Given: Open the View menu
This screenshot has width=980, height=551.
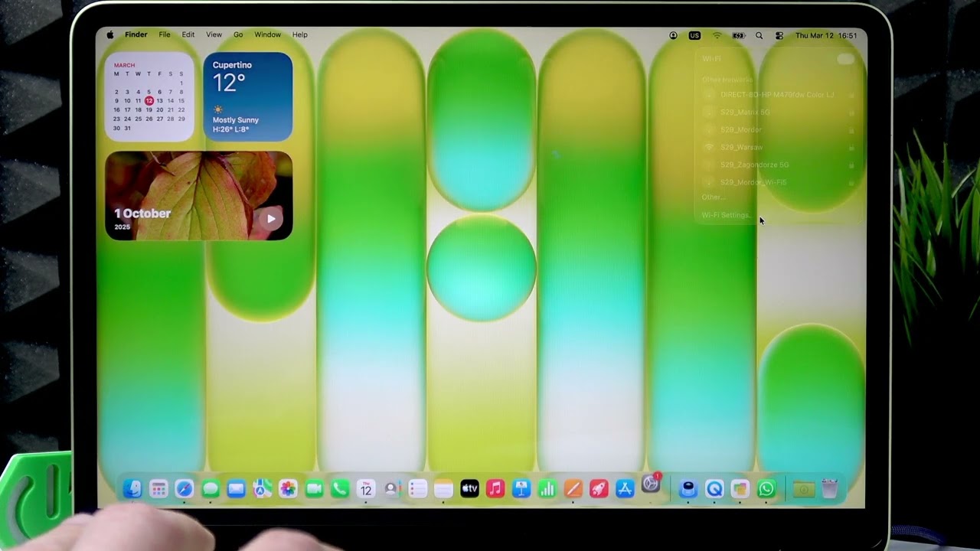Looking at the screenshot, I should [x=214, y=34].
